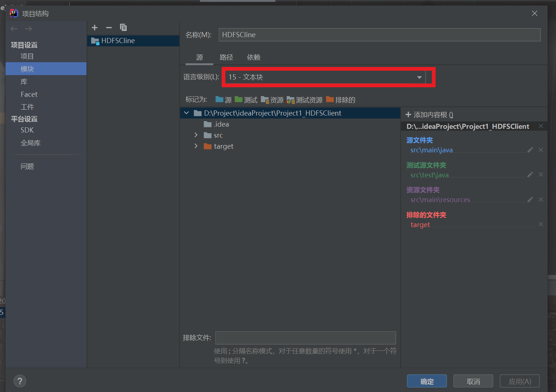The height and width of the screenshot is (392, 556).
Task: Go forward with right arrow
Action: click(28, 29)
